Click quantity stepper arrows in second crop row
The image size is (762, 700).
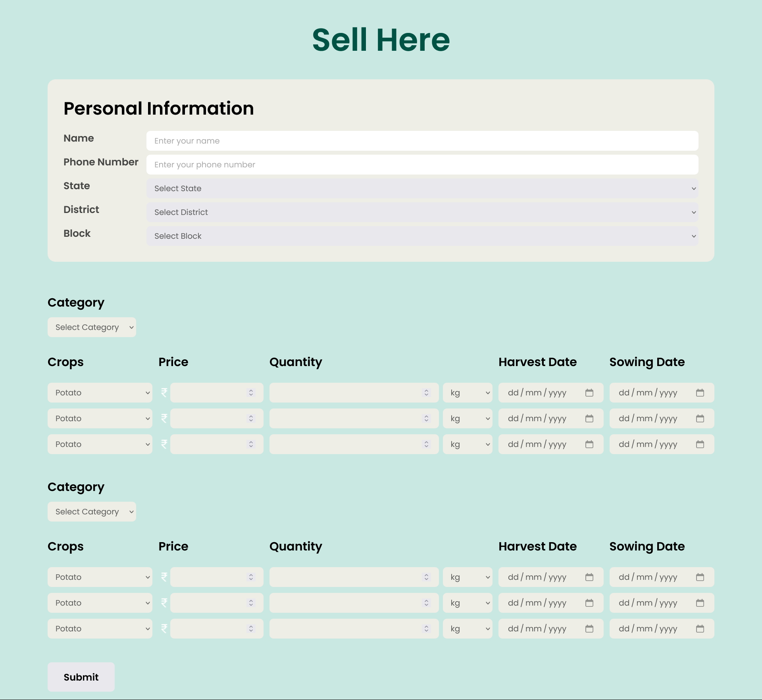pyautogui.click(x=426, y=418)
